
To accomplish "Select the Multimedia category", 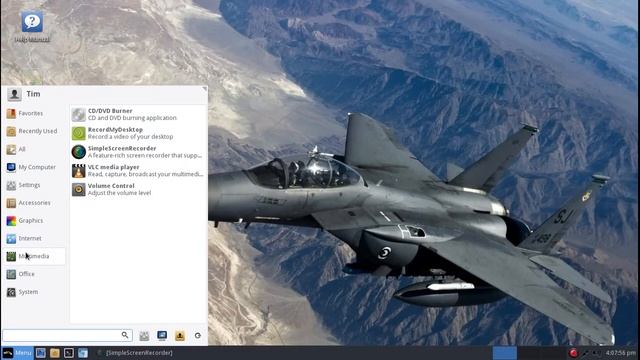I will pyautogui.click(x=34, y=256).
